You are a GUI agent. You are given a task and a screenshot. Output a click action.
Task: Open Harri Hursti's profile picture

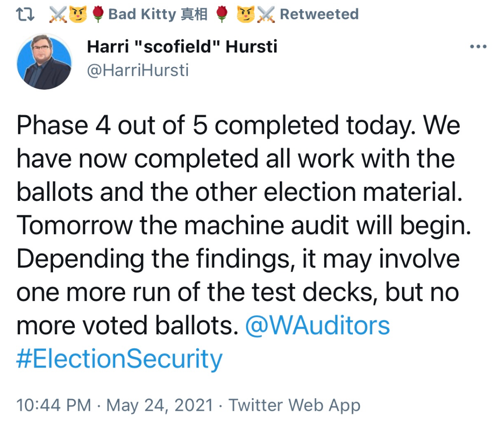44,62
